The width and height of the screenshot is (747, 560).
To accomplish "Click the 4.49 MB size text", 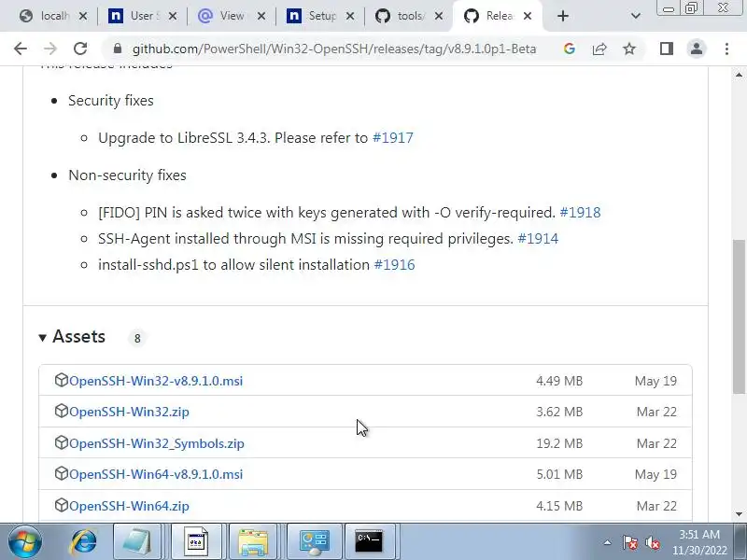I will [559, 381].
